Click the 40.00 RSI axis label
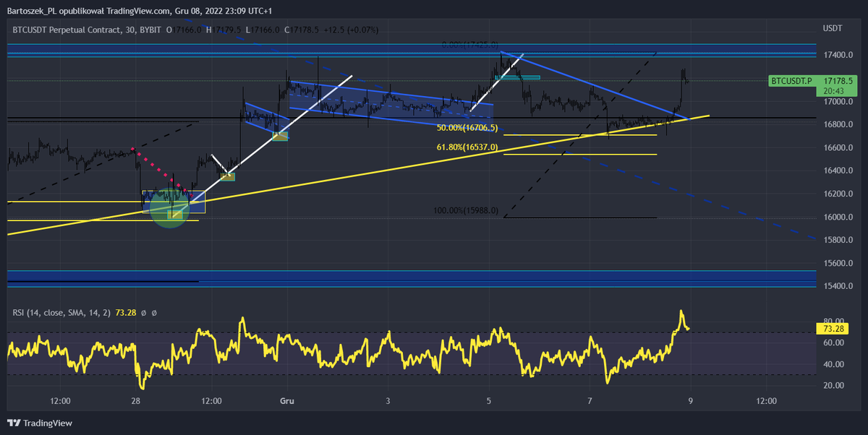 click(833, 364)
